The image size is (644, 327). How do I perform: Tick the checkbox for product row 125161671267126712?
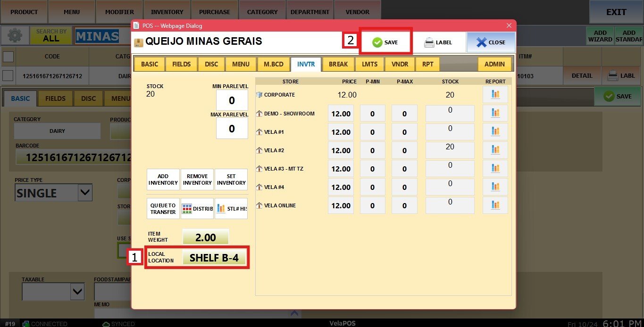[8, 75]
